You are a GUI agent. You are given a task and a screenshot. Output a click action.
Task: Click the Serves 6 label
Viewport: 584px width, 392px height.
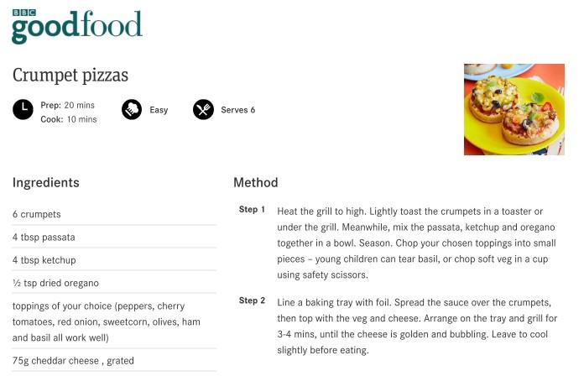(238, 110)
